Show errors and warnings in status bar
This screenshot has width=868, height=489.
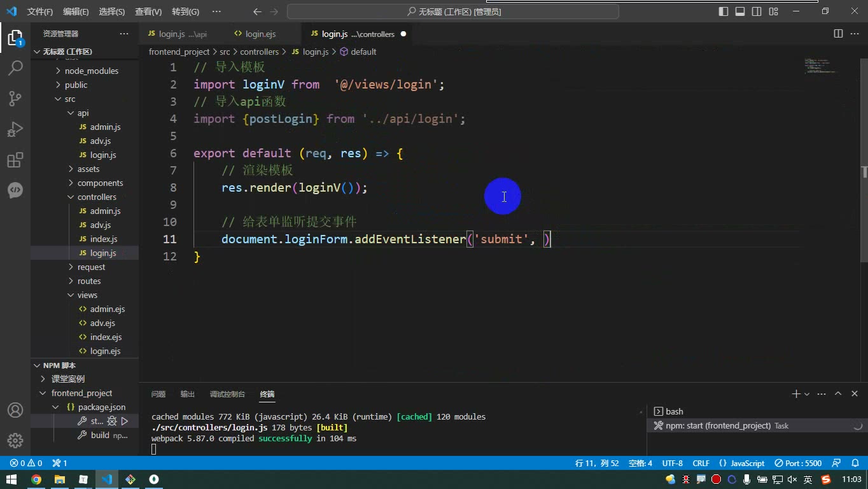(26, 463)
